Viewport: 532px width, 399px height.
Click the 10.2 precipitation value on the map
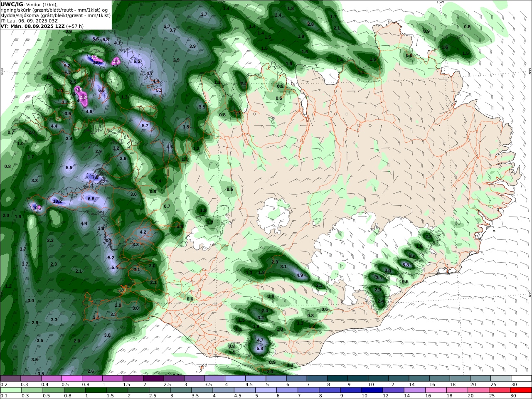[x=57, y=201]
